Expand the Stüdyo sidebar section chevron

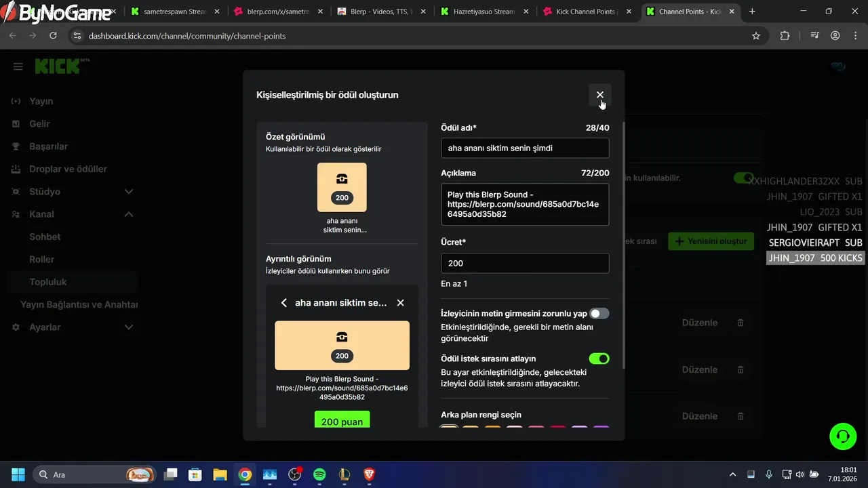(129, 192)
